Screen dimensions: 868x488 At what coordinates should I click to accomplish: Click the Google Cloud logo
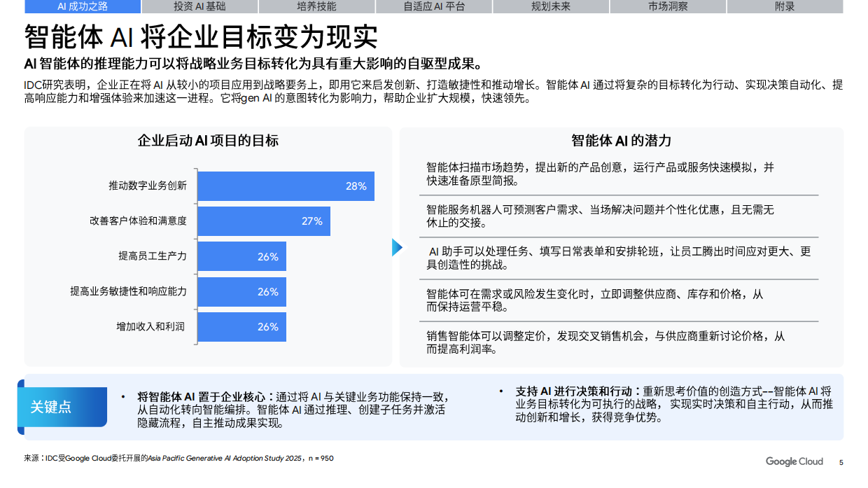(794, 461)
